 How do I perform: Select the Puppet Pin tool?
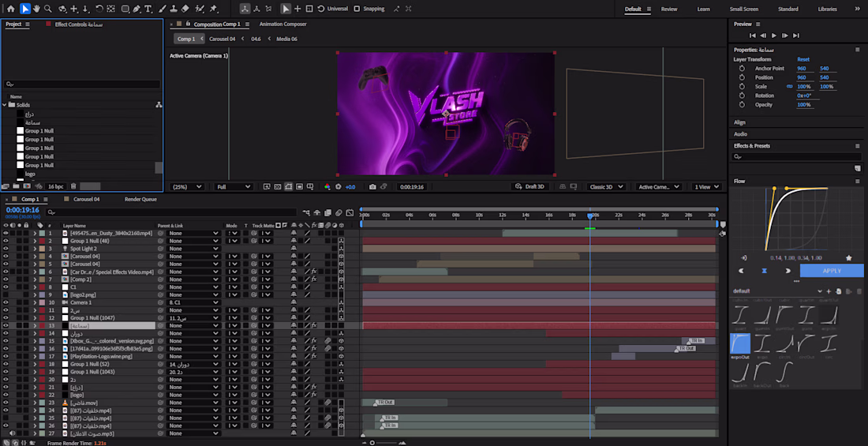[214, 9]
